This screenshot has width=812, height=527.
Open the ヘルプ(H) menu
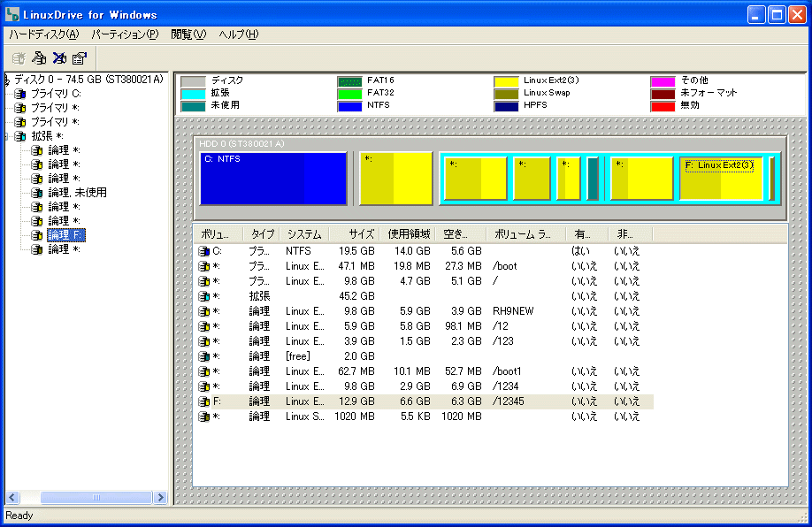coord(238,34)
